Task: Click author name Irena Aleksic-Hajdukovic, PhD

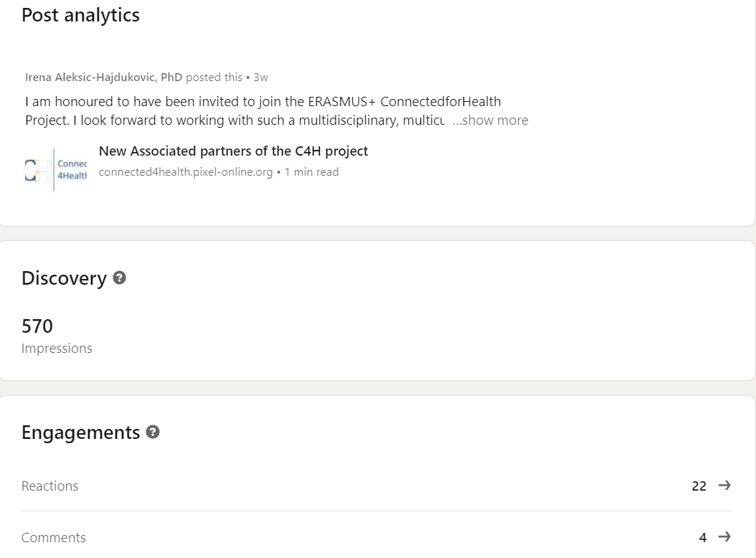Action: click(x=104, y=77)
